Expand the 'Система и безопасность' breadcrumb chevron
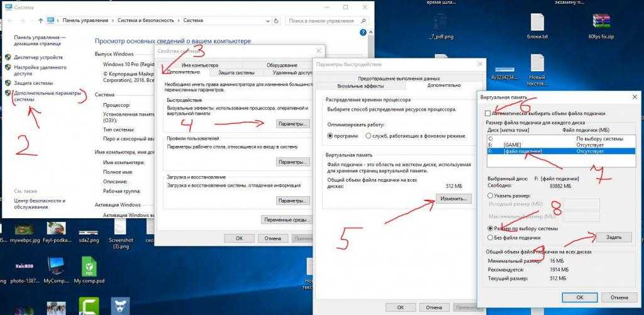 pos(178,21)
